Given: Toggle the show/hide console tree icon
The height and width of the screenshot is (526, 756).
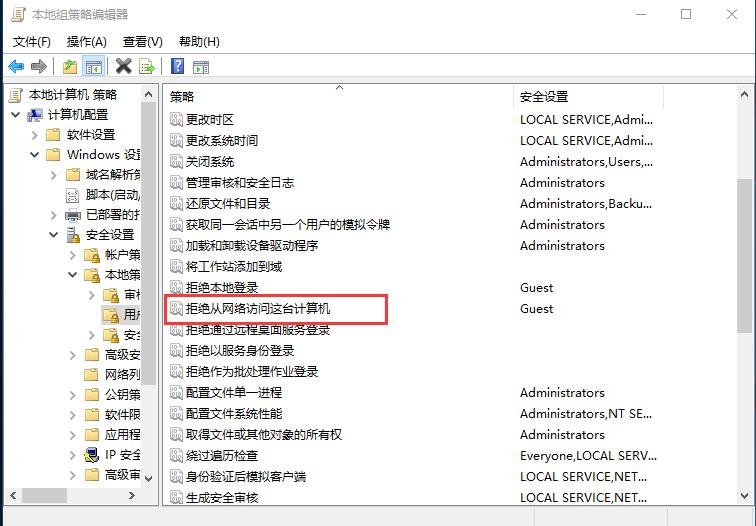Looking at the screenshot, I should [x=94, y=66].
